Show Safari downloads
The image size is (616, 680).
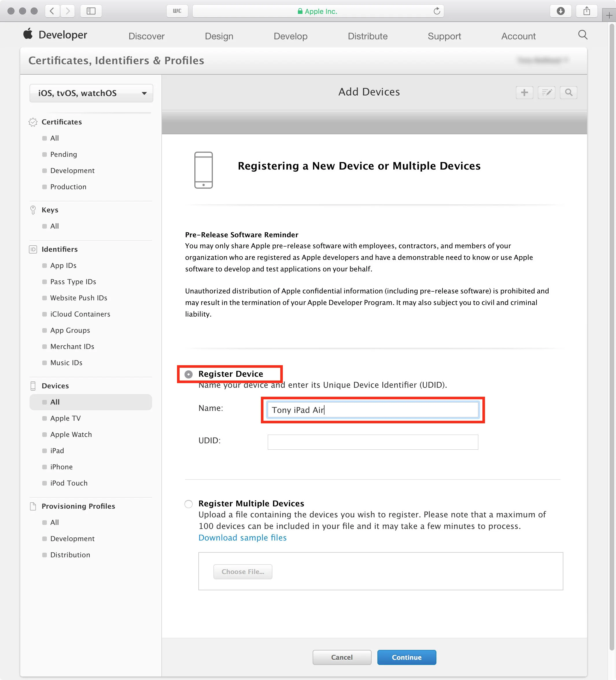(560, 11)
